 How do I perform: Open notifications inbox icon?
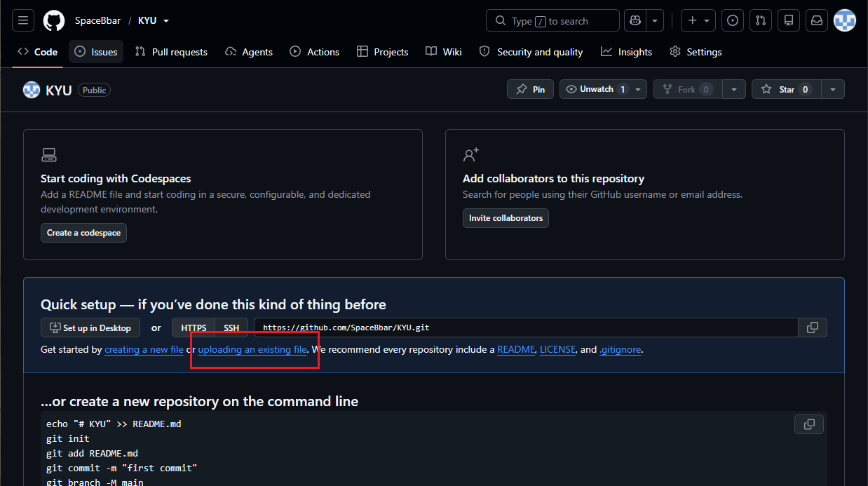pos(817,20)
